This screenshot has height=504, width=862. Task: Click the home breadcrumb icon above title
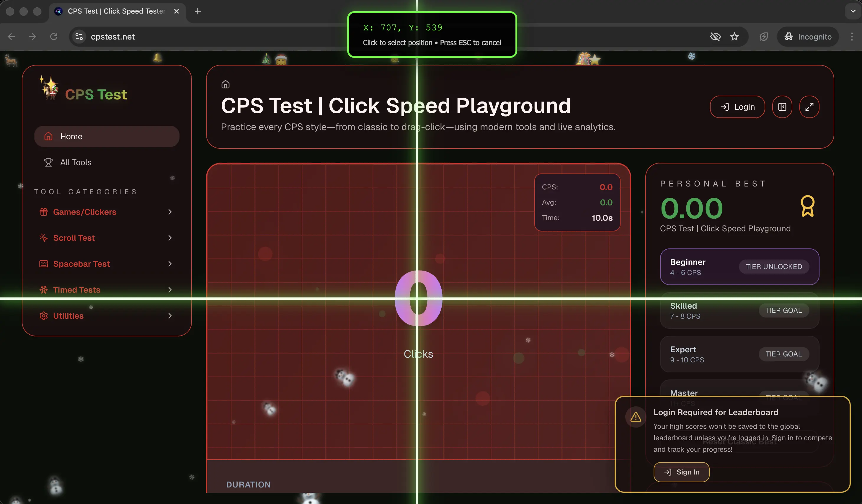[226, 84]
